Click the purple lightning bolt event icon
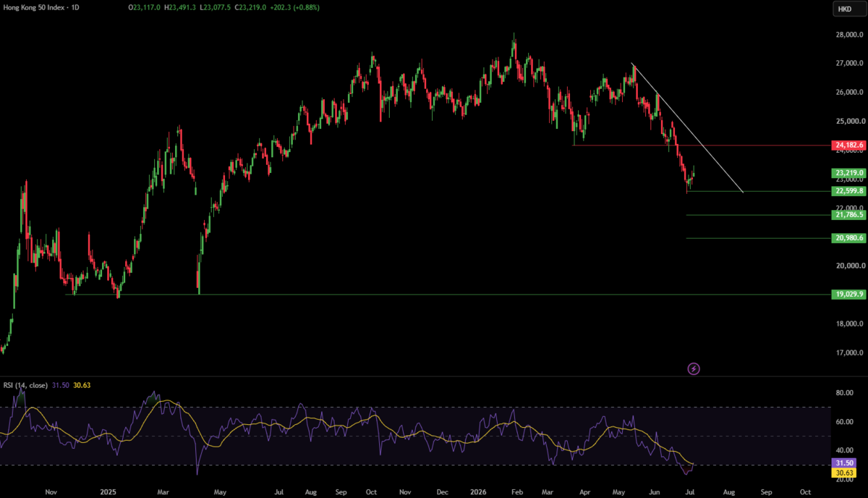868x498 pixels. pos(693,369)
